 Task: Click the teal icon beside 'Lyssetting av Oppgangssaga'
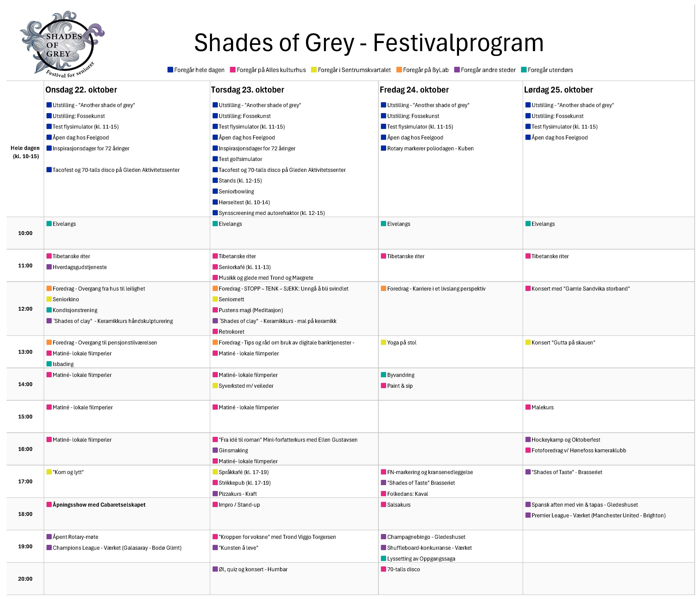384,558
